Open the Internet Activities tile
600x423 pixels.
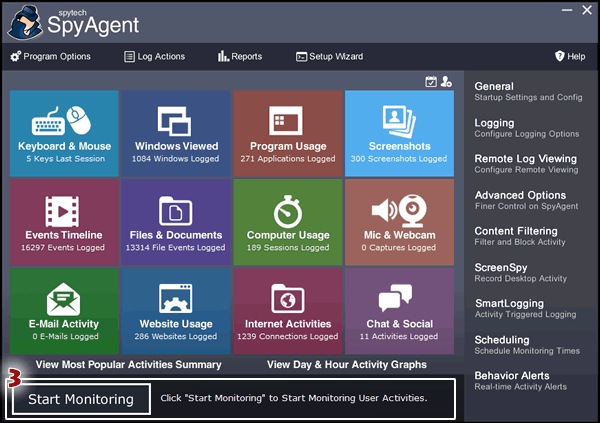288,310
